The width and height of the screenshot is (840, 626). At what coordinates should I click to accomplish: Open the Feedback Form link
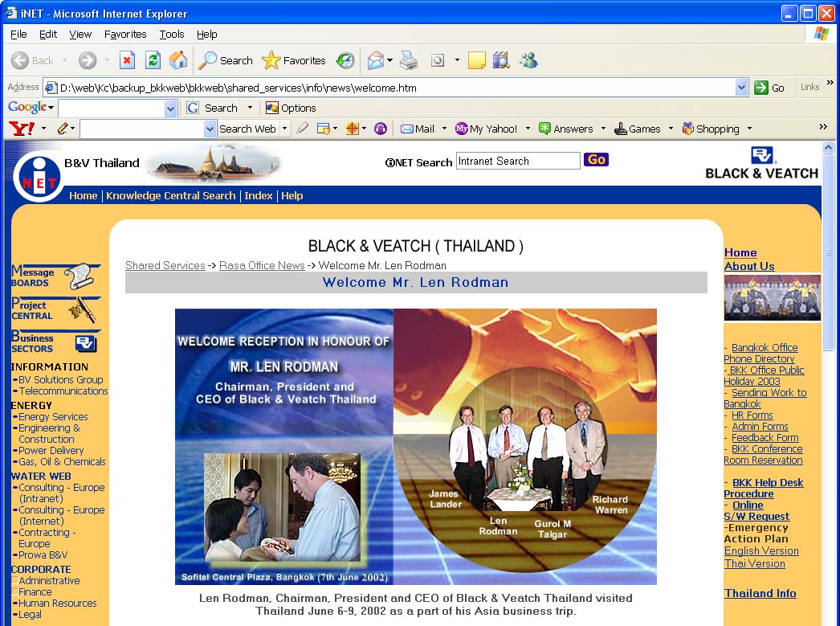coord(765,438)
